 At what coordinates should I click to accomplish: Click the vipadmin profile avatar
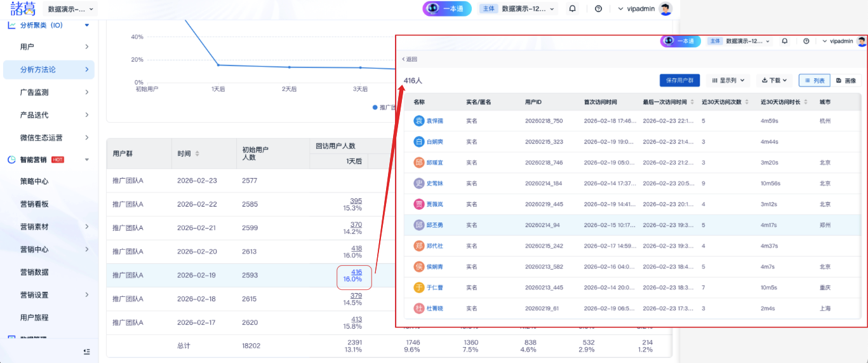point(665,9)
